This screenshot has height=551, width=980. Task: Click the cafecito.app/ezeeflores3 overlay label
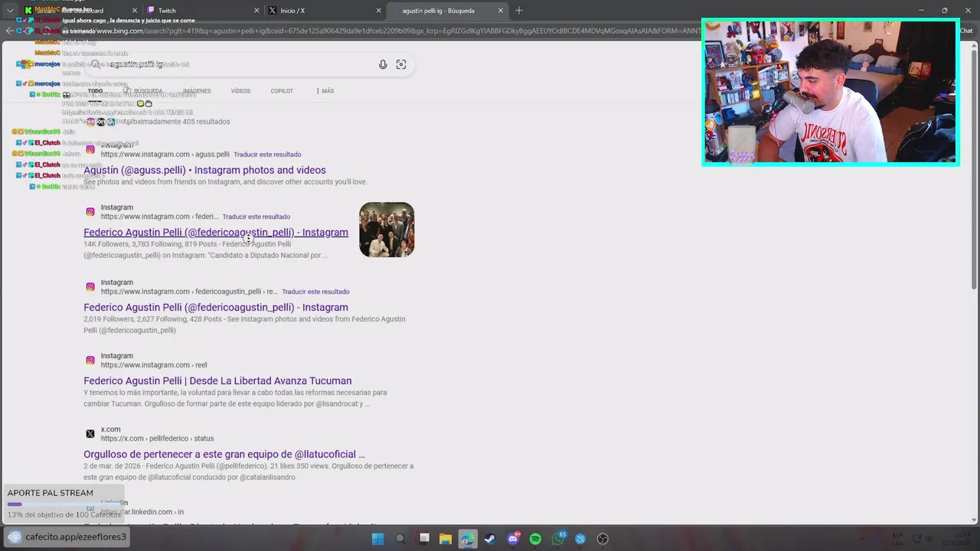[67, 537]
